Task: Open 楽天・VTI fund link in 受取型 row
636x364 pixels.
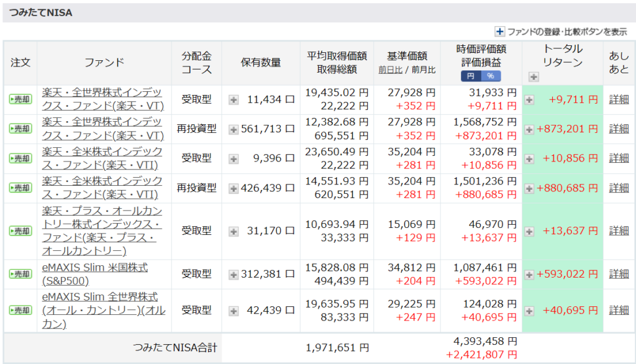Action: click(x=102, y=158)
